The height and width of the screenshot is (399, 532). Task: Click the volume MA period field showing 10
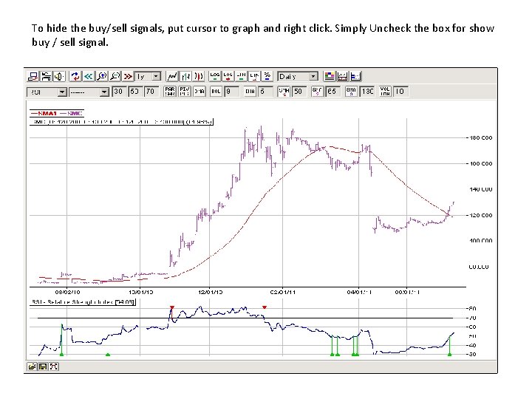(400, 92)
